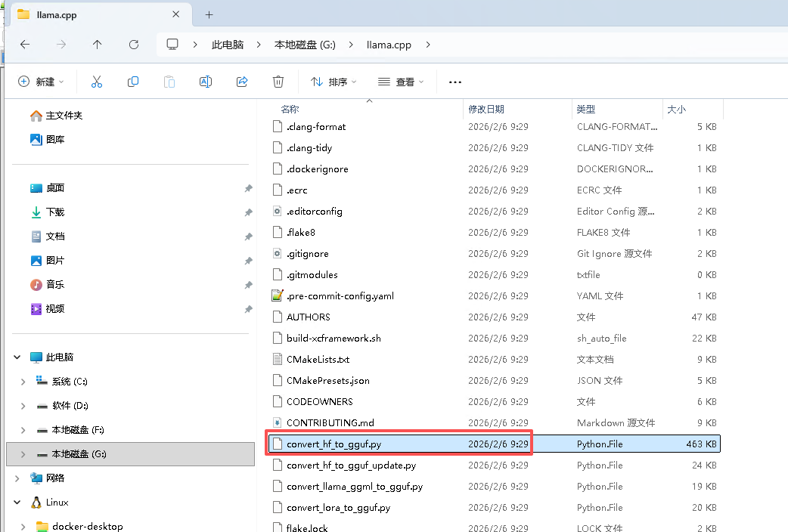Collapse the Linux tree node
This screenshot has height=532, width=788.
17,503
